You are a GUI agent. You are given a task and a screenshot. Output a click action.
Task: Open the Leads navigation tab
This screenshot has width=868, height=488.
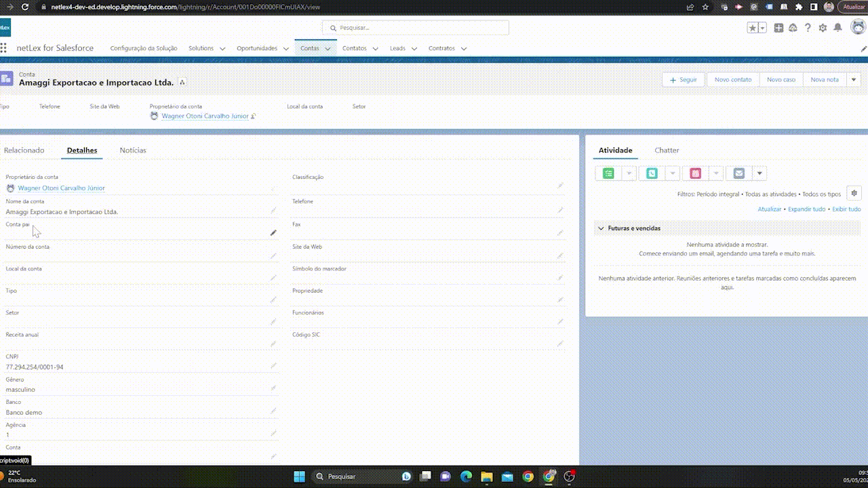tap(397, 49)
